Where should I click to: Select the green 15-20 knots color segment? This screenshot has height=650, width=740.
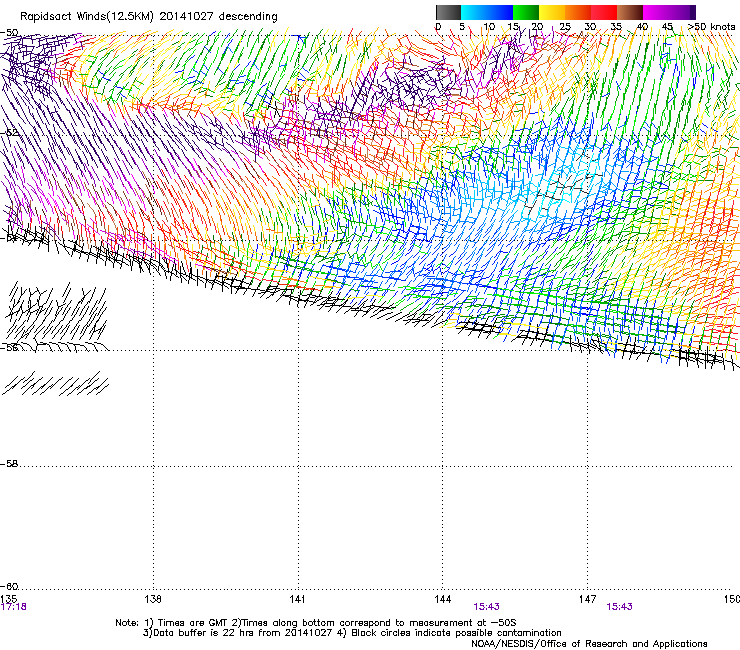526,12
